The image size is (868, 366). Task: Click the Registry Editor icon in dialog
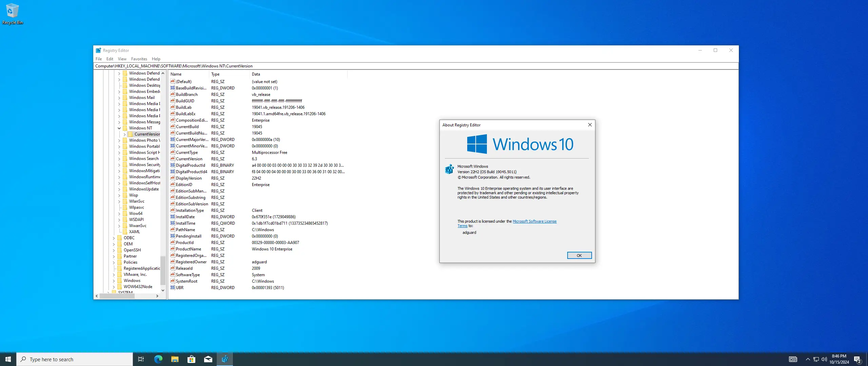coord(449,169)
